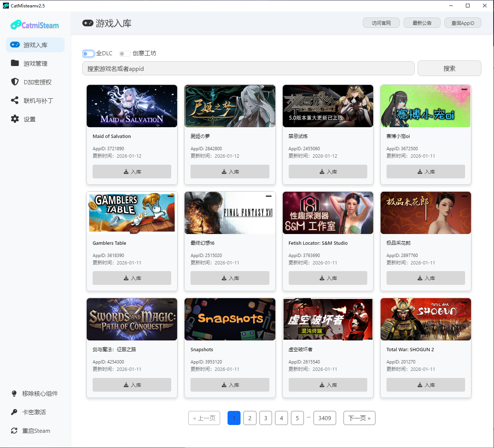Jump to page 2
Screen dimensions: 494x448
250,418
